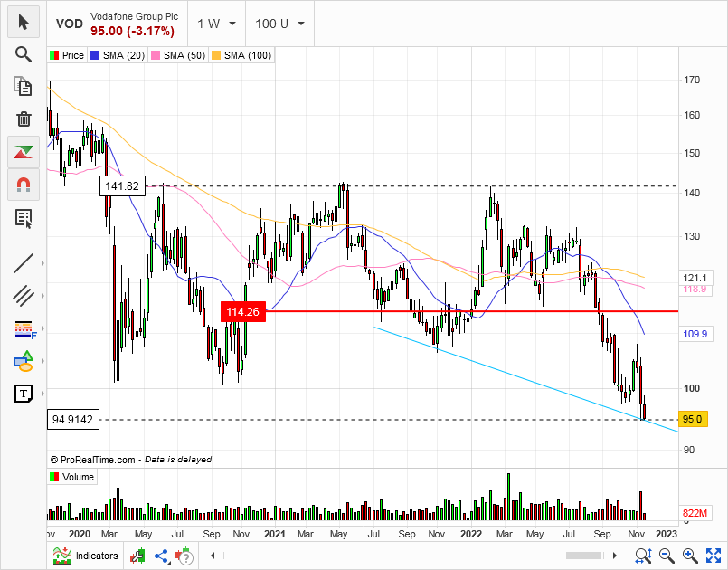This screenshot has width=728, height=570.
Task: Click the blue 109.9 SMA value tag
Action: tap(695, 334)
